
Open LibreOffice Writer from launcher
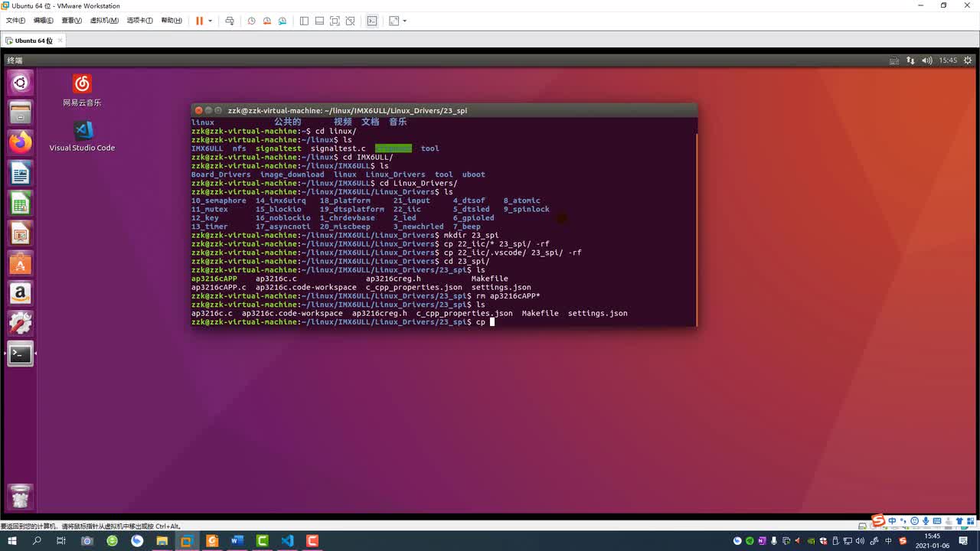[21, 173]
